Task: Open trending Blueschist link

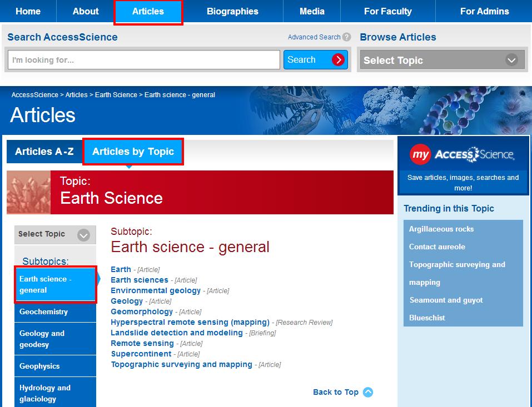Action: pyautogui.click(x=427, y=318)
